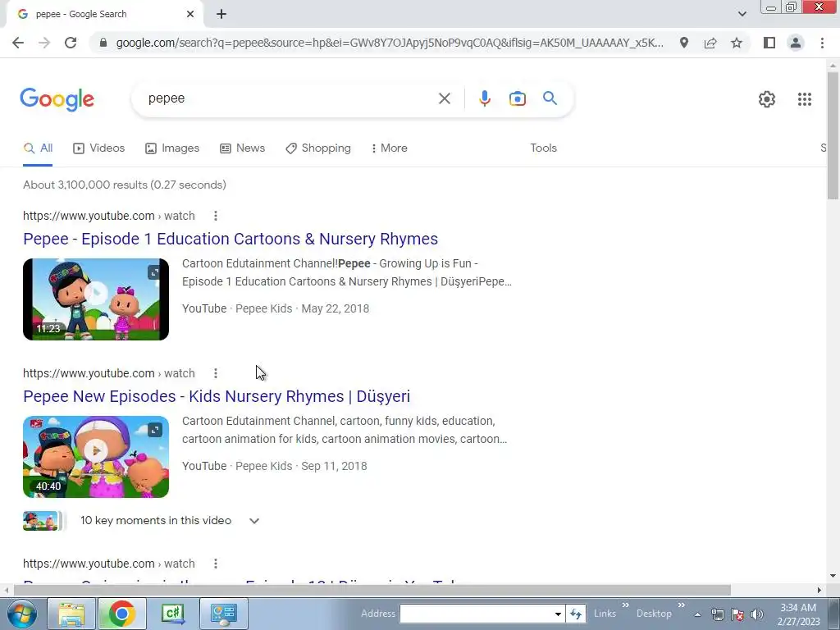Open the taskbar Address dropdown arrow
This screenshot has width=840, height=630.
558,614
